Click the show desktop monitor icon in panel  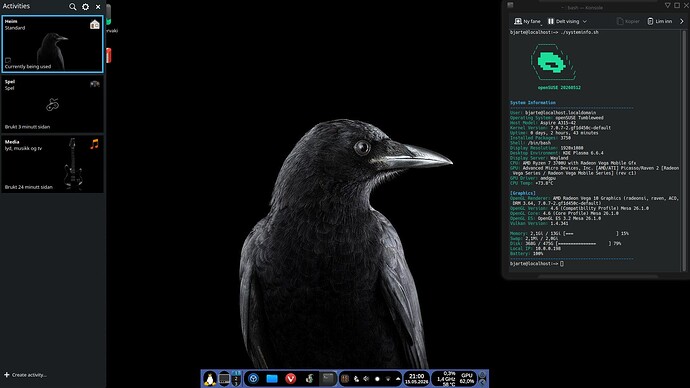[x=224, y=379]
